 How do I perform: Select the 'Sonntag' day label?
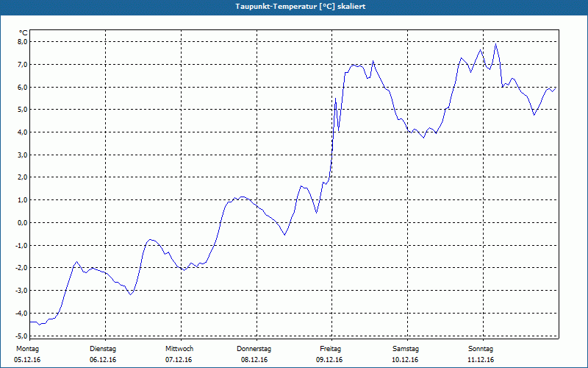(481, 349)
